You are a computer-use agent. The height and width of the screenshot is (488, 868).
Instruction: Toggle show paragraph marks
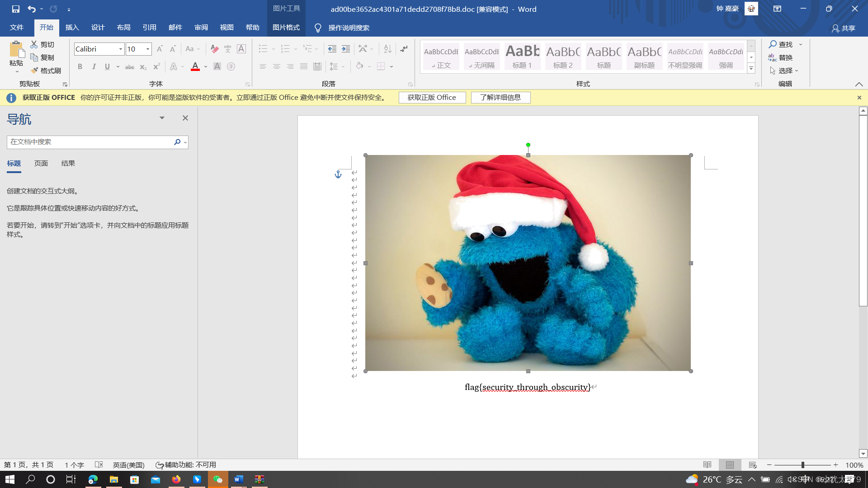pyautogui.click(x=404, y=49)
